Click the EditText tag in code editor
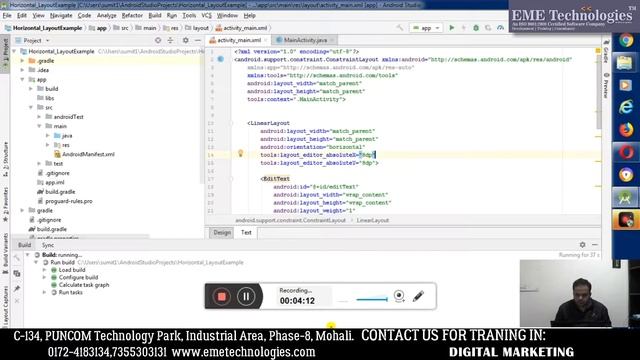 (276, 179)
